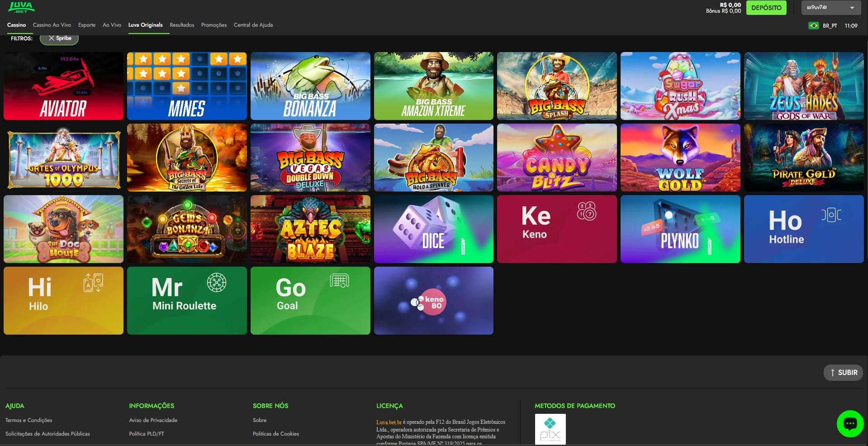This screenshot has height=446, width=868.
Task: Open Big Bass Secrets of the Golden Lake
Action: (187, 158)
